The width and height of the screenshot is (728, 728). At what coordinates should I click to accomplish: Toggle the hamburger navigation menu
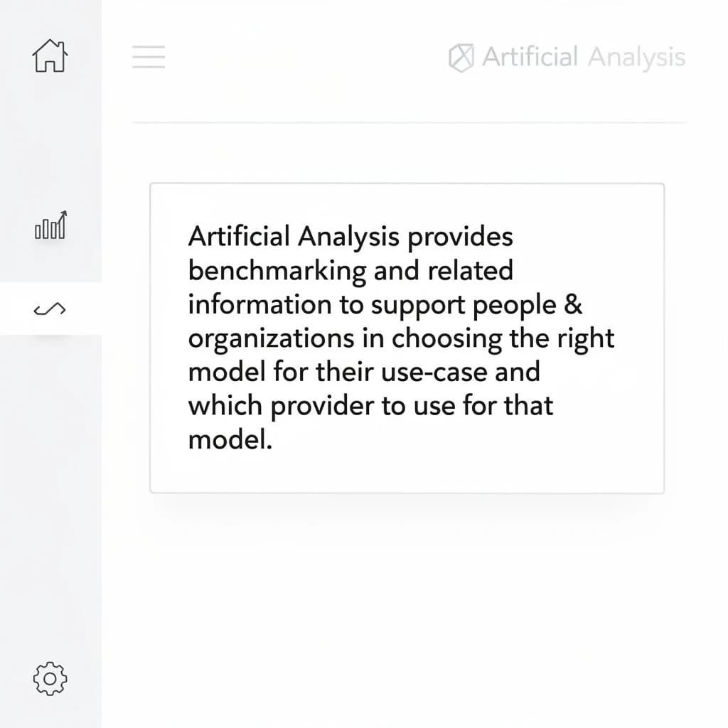[x=148, y=57]
